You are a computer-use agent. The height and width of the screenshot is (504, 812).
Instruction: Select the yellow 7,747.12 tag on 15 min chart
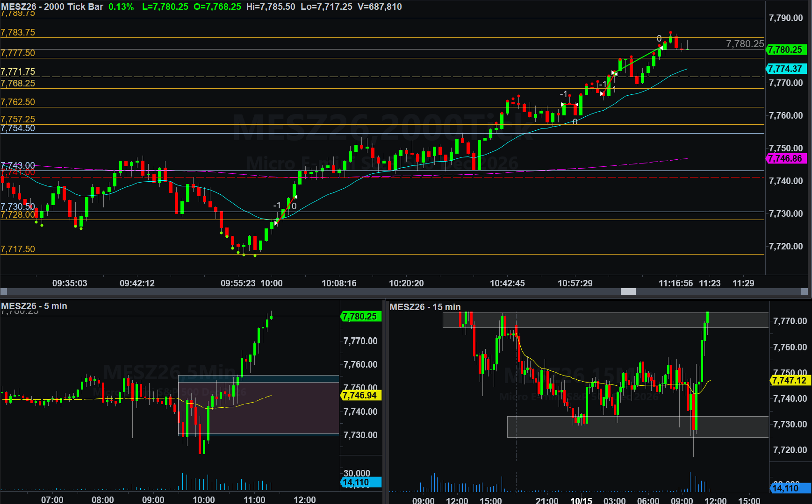tap(790, 380)
